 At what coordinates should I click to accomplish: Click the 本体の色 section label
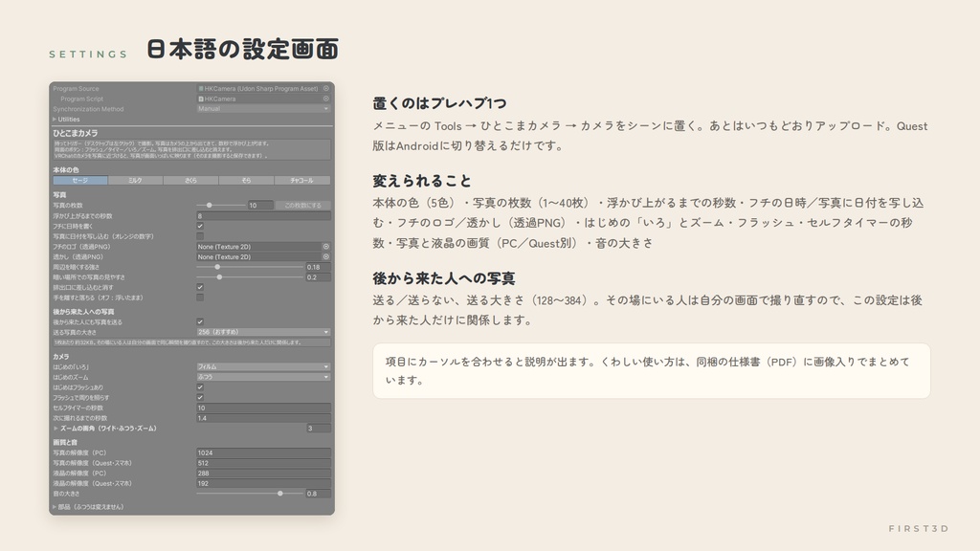coord(66,170)
